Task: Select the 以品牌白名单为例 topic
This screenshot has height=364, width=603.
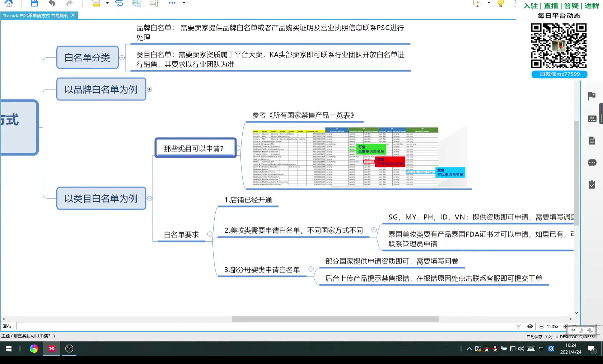Action: [101, 89]
